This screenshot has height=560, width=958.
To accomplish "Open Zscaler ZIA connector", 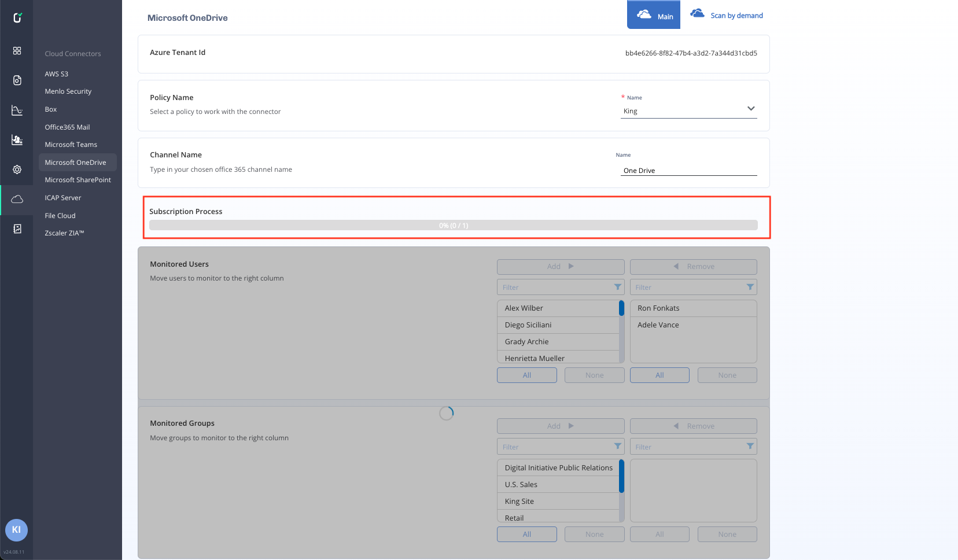I will [x=64, y=233].
